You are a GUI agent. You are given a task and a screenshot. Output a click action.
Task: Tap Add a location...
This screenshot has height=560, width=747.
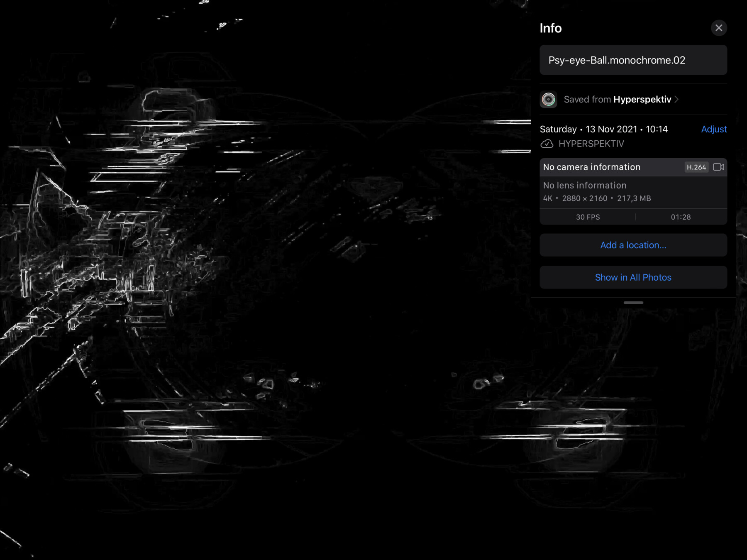pyautogui.click(x=633, y=245)
